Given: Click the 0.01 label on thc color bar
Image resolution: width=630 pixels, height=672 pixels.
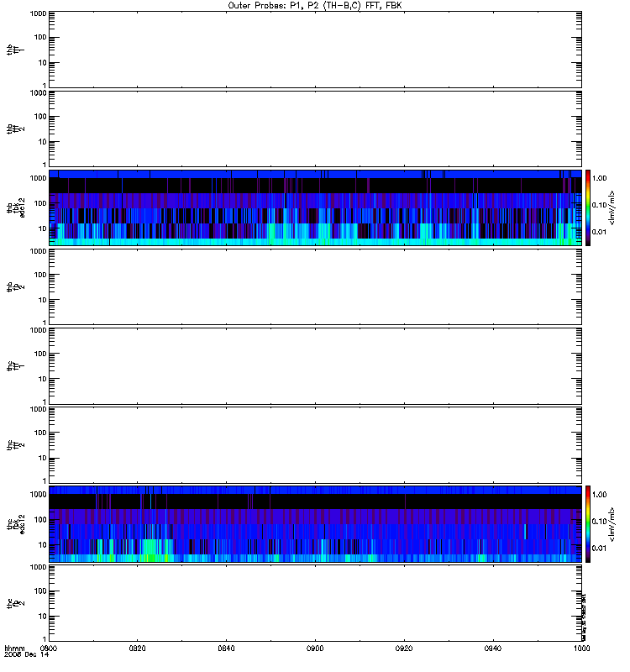Looking at the screenshot, I should (x=599, y=549).
